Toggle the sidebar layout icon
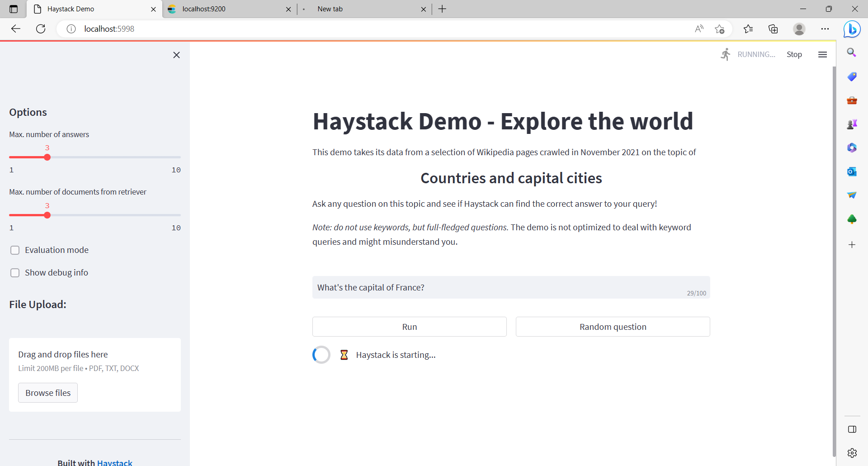This screenshot has width=868, height=466. click(x=852, y=429)
